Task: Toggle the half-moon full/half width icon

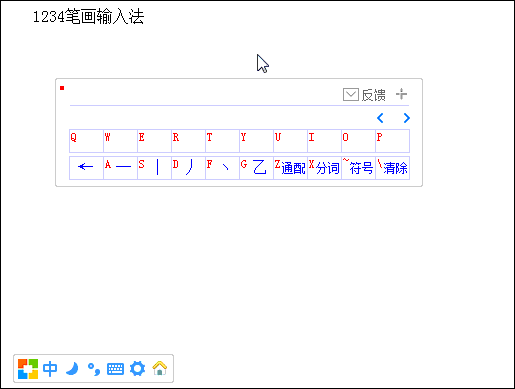Action: click(x=72, y=369)
